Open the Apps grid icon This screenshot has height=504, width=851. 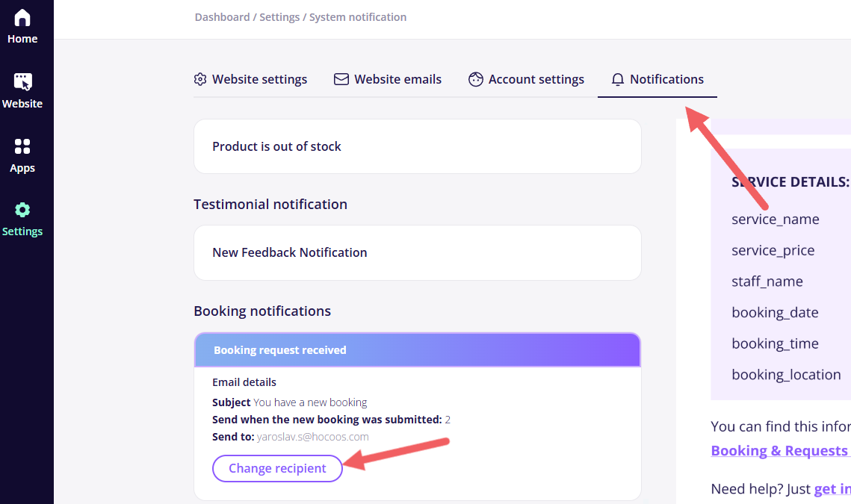[x=22, y=146]
